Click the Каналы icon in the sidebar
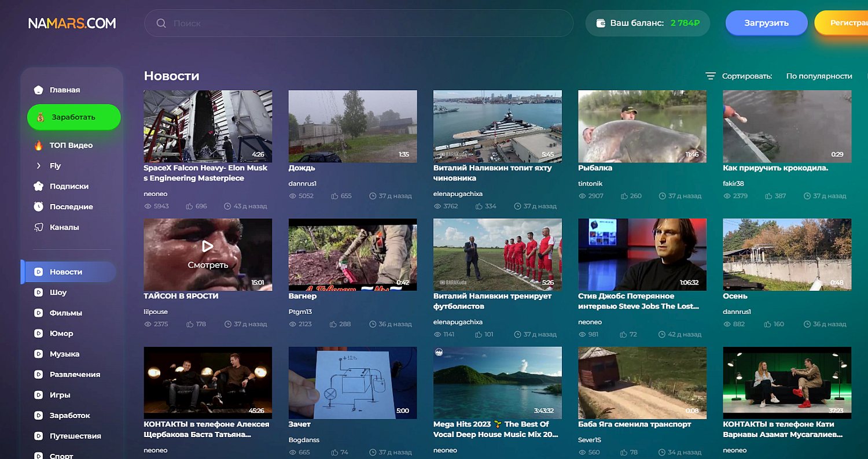 pyautogui.click(x=39, y=228)
